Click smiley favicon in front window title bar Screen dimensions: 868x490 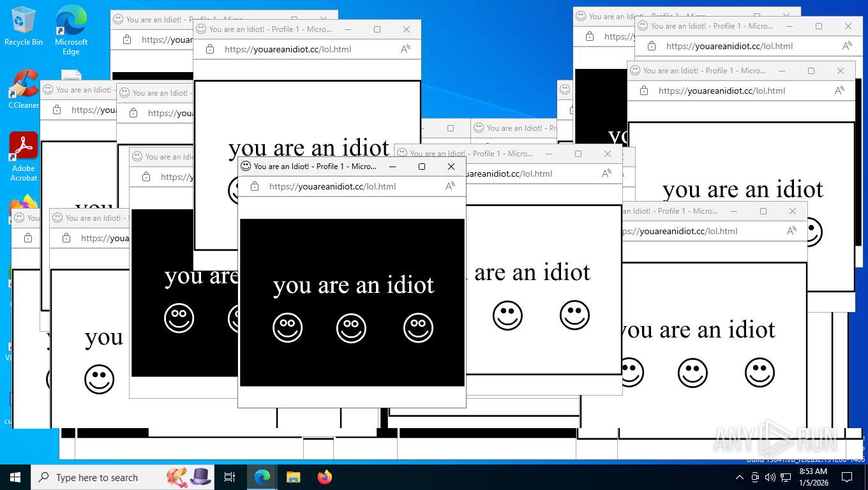click(x=246, y=166)
